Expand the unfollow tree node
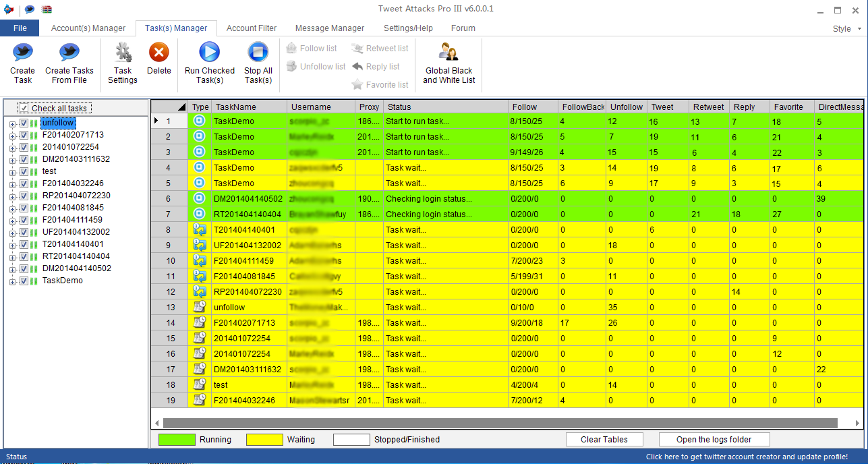This screenshot has height=464, width=868. coord(12,123)
